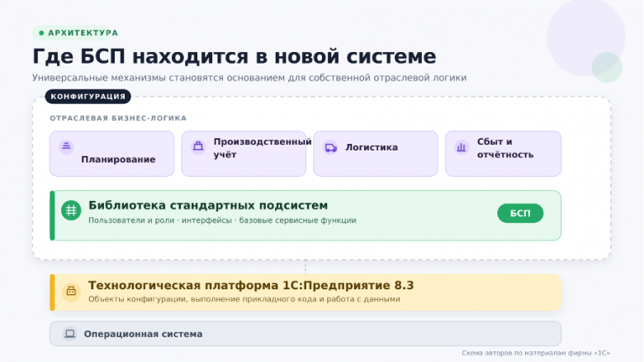Click the green grid icon of Библиотека

point(71,210)
